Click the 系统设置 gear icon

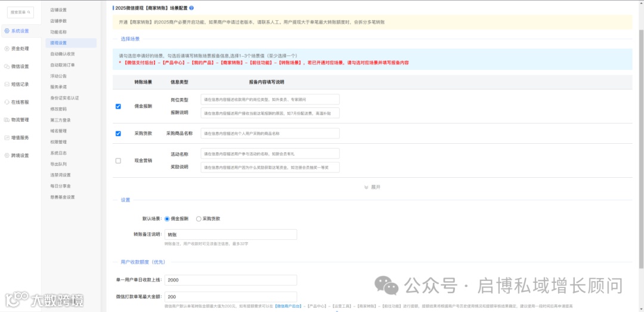(x=7, y=31)
